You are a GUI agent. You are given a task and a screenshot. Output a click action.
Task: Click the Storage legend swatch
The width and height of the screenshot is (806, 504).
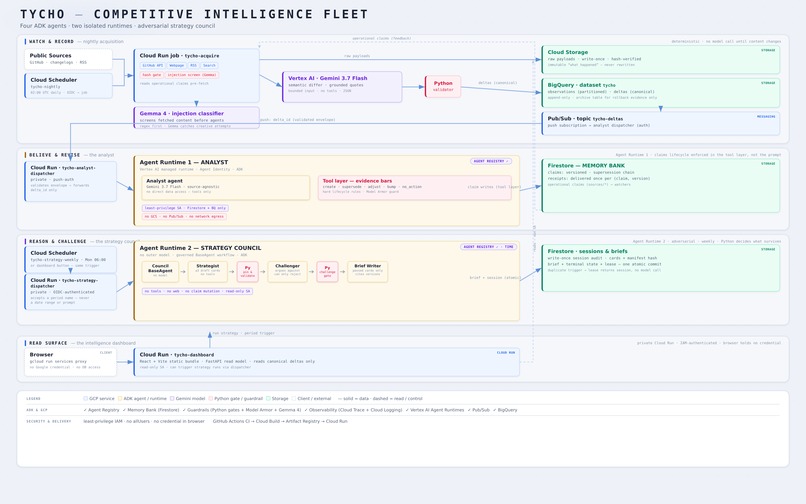point(268,399)
